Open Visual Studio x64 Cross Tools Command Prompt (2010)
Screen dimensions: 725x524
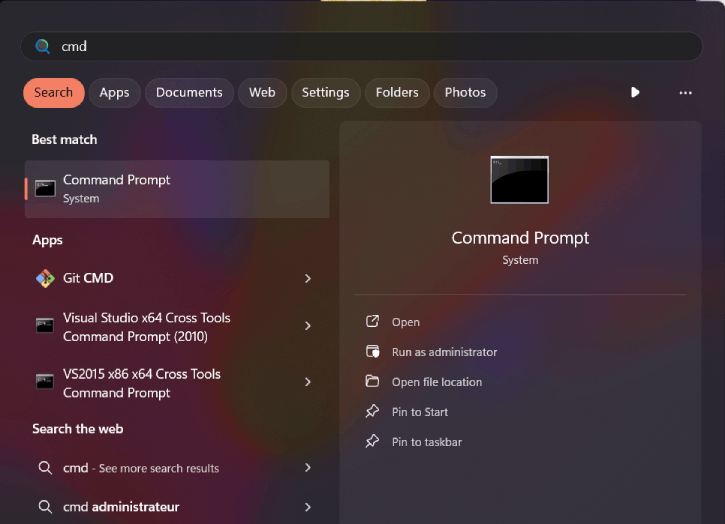pos(177,327)
